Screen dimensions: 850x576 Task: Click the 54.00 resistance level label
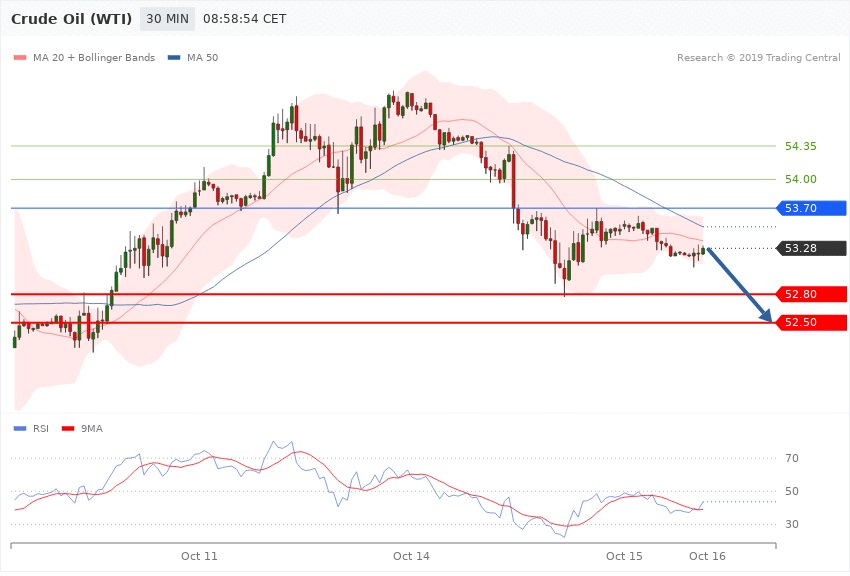coord(801,179)
